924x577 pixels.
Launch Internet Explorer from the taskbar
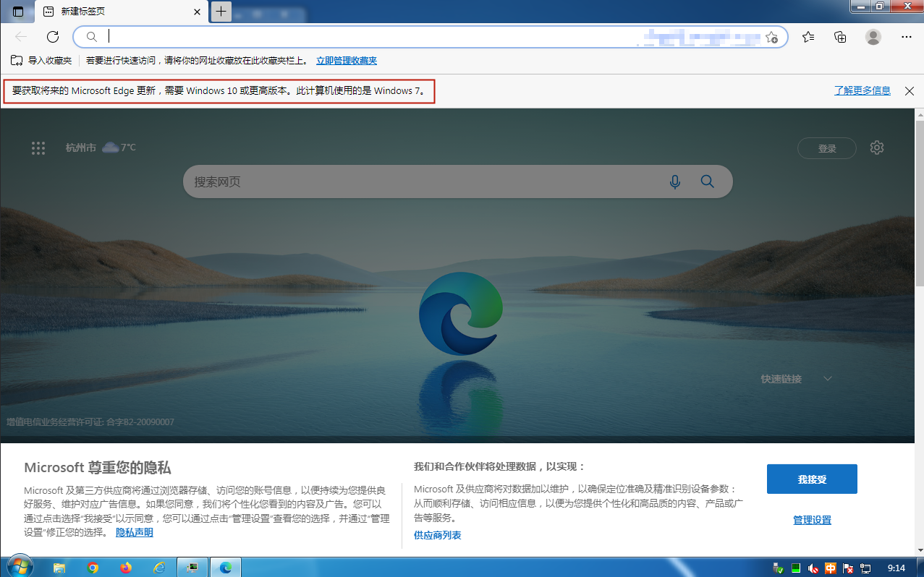point(159,568)
